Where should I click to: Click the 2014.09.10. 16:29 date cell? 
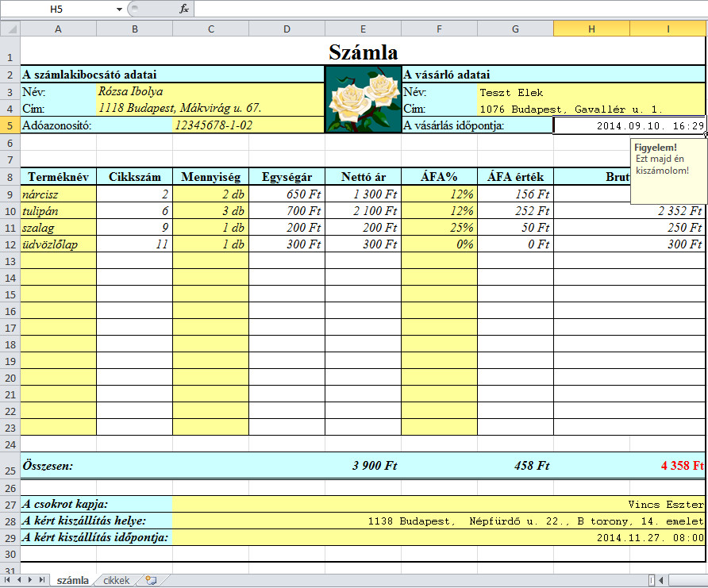[x=630, y=125]
